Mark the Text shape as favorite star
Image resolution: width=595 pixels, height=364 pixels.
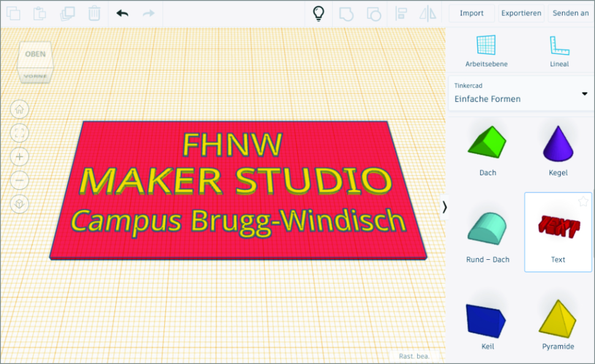point(583,202)
